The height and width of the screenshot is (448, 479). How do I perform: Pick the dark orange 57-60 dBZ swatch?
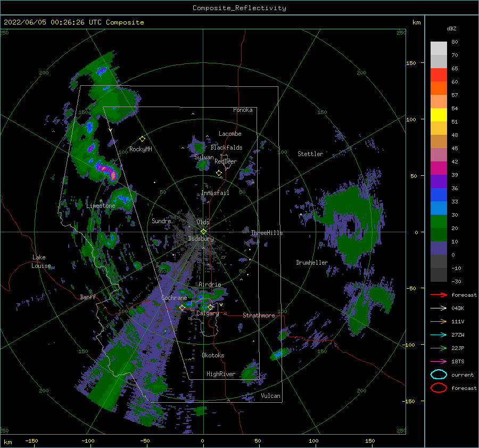pyautogui.click(x=439, y=88)
